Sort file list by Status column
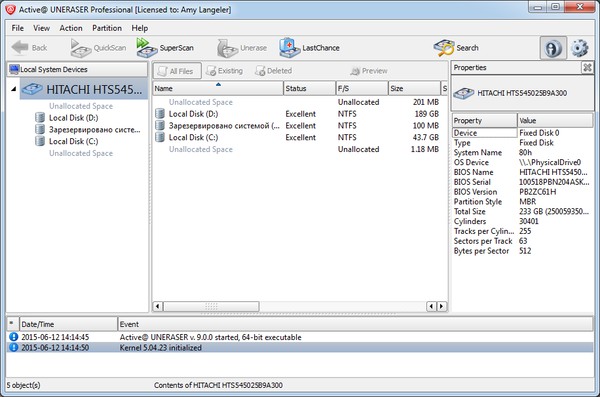Screen dimensions: 600x397 (x=309, y=88)
